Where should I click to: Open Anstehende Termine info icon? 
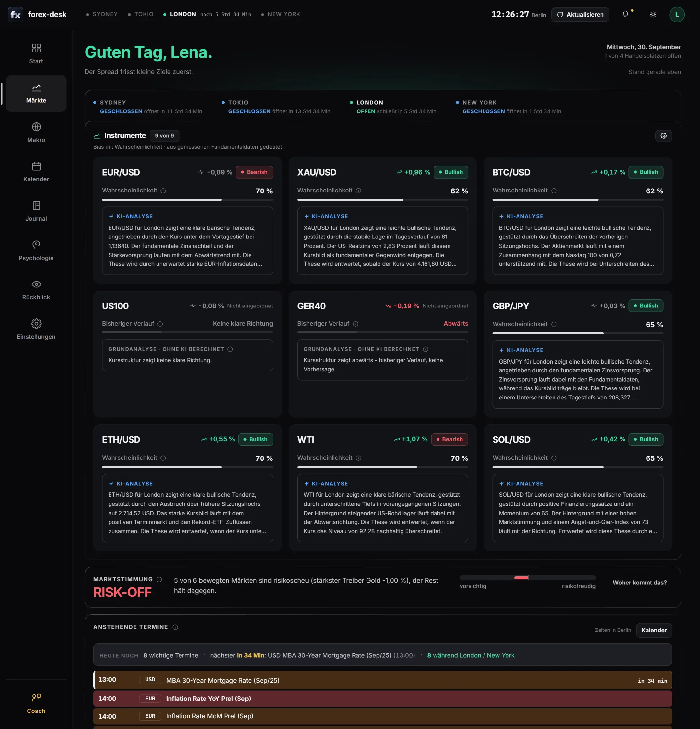(x=175, y=627)
